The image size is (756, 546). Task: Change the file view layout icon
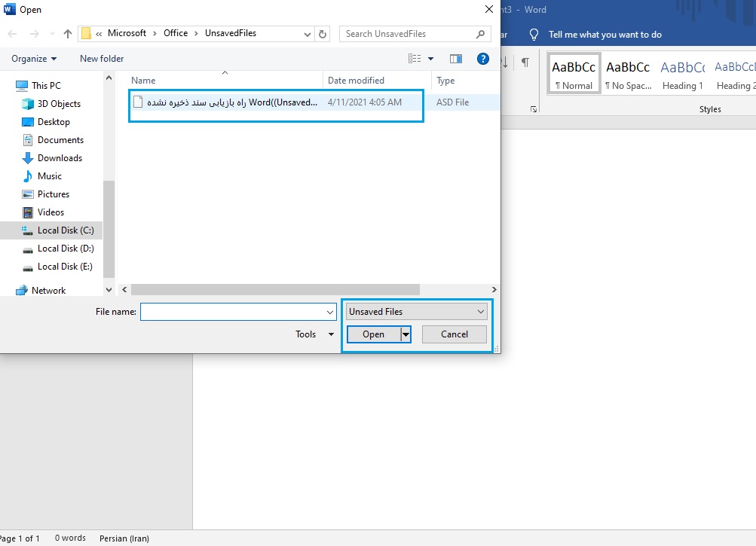point(415,59)
